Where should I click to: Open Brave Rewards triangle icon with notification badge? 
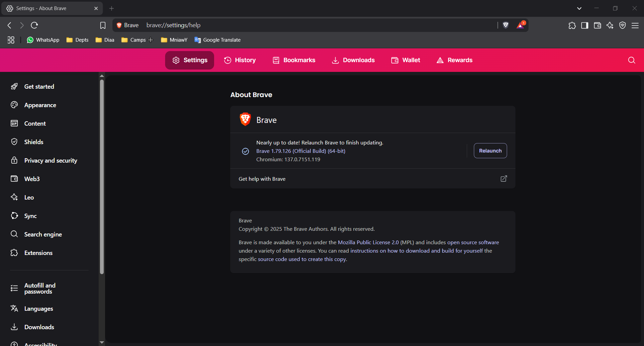pos(521,25)
